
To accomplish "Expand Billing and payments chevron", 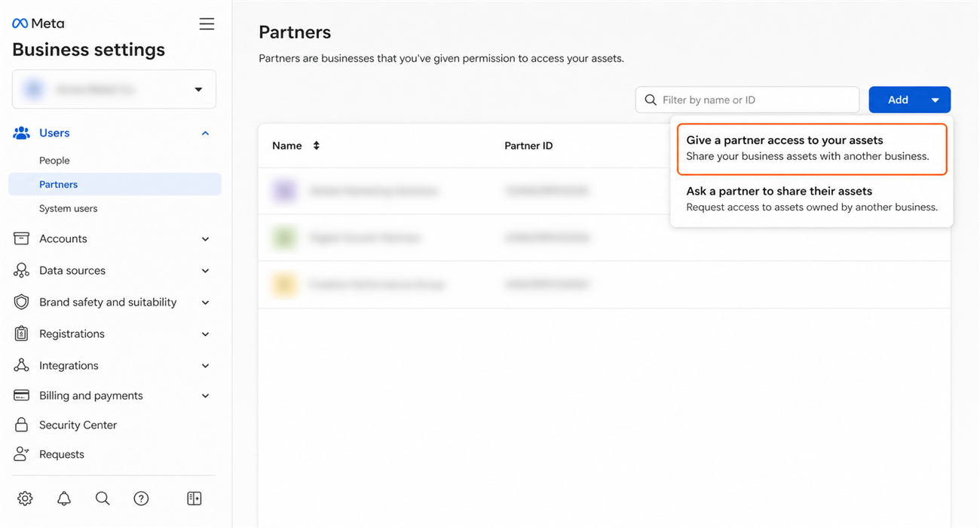I will tap(205, 396).
